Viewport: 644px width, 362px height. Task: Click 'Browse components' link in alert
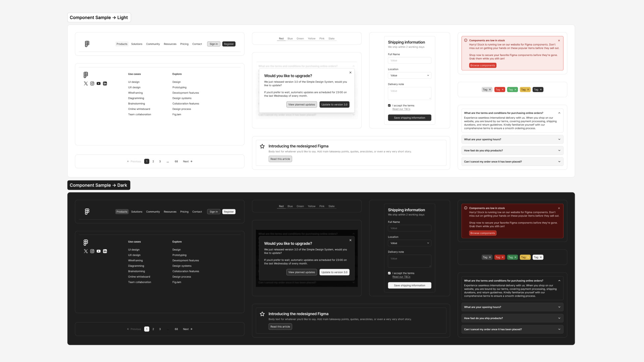pos(483,65)
